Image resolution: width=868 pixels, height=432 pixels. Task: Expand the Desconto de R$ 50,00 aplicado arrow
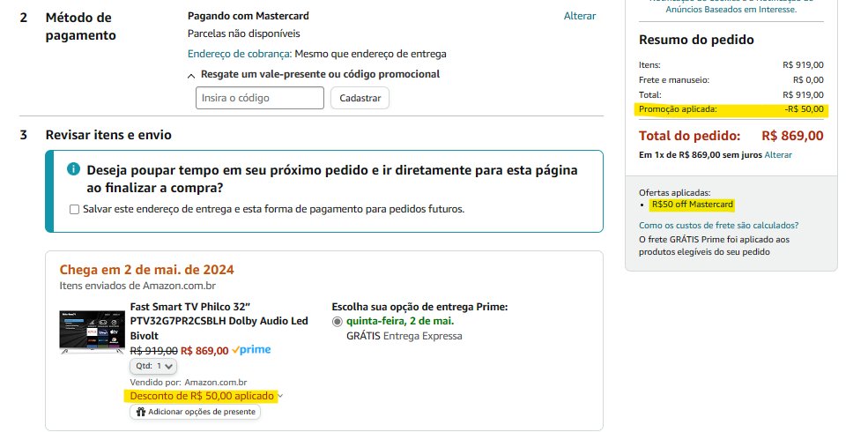pyautogui.click(x=280, y=396)
